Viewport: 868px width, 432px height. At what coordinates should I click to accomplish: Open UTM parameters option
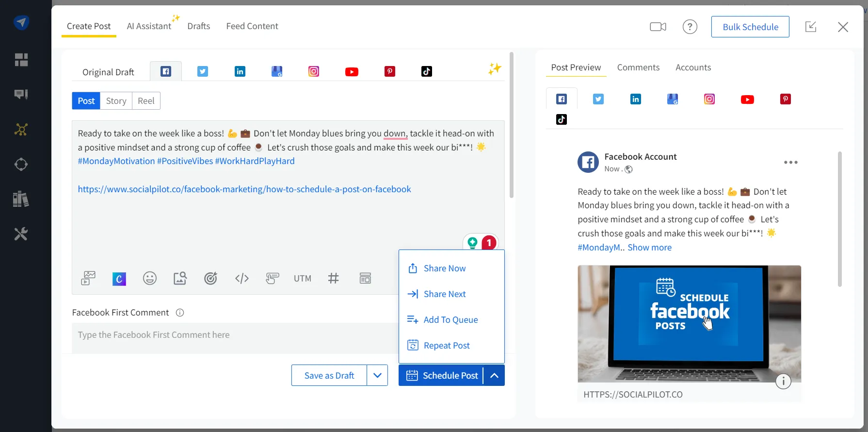click(x=303, y=279)
